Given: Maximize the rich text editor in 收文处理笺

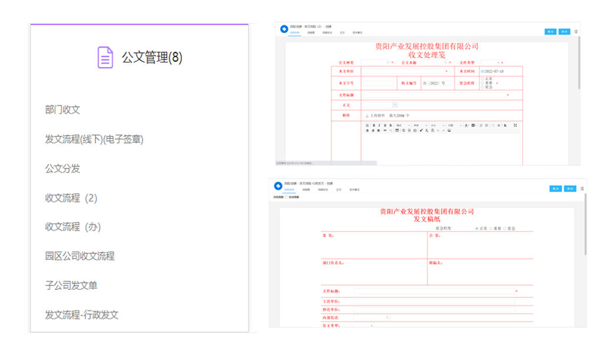Looking at the screenshot, I should point(515,125).
